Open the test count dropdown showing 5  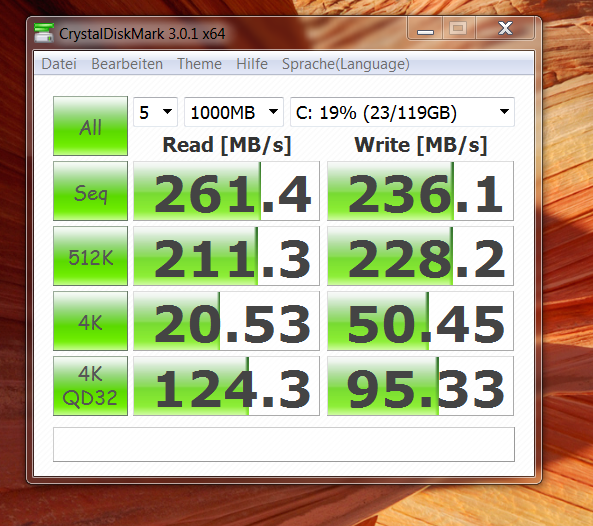155,112
